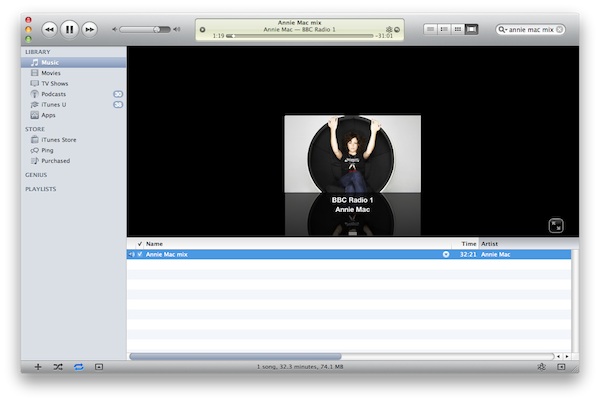Click the Genius button in the bottom bar
The width and height of the screenshot is (600, 402).
point(541,367)
